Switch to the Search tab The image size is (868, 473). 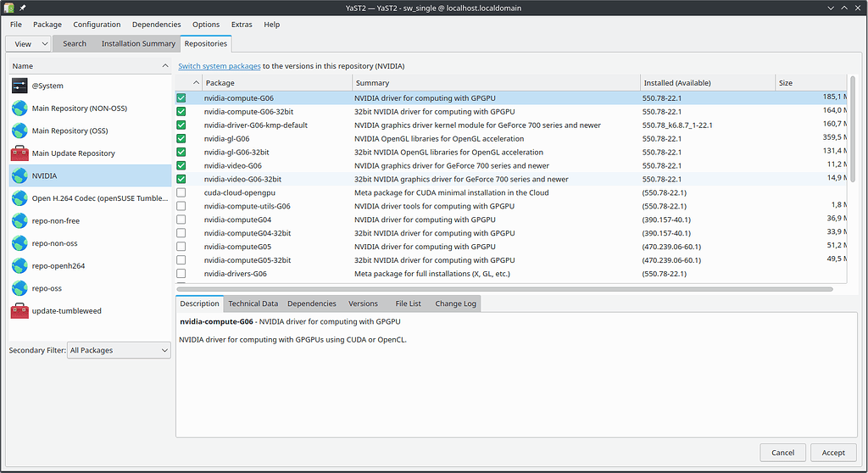click(x=75, y=44)
